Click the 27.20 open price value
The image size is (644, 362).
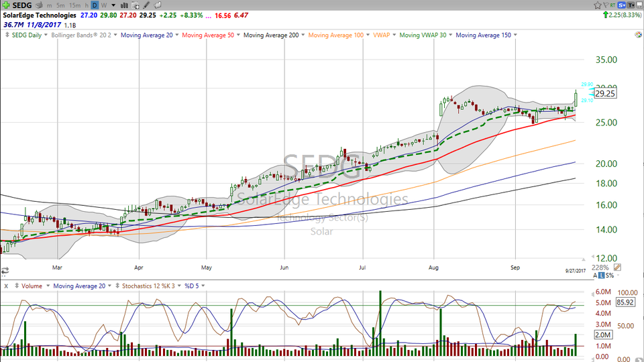pyautogui.click(x=89, y=15)
